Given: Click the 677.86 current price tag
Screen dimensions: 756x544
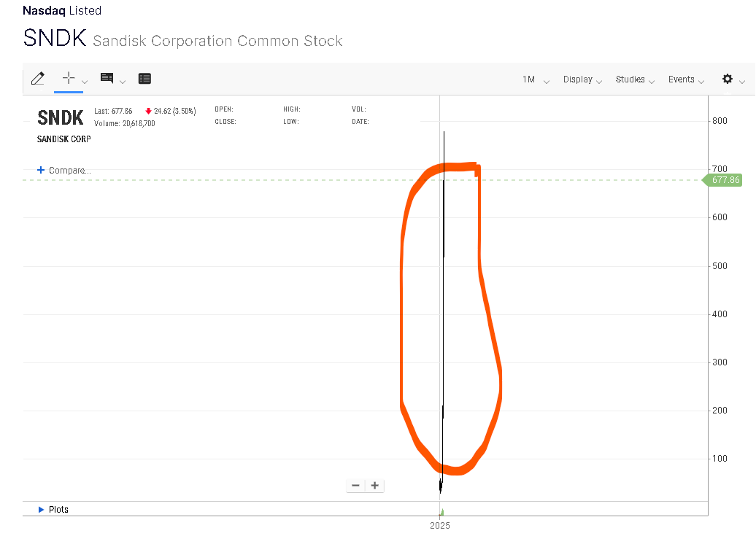Looking at the screenshot, I should [x=725, y=180].
